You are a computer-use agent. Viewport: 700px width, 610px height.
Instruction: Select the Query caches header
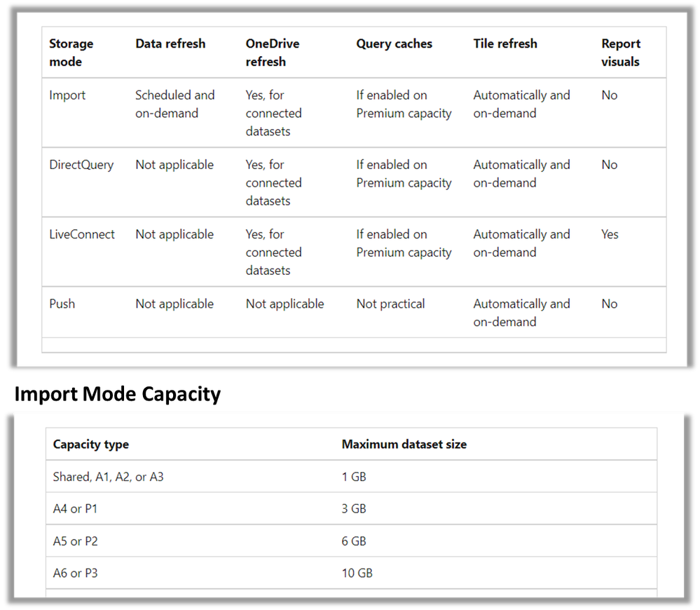[x=394, y=43]
